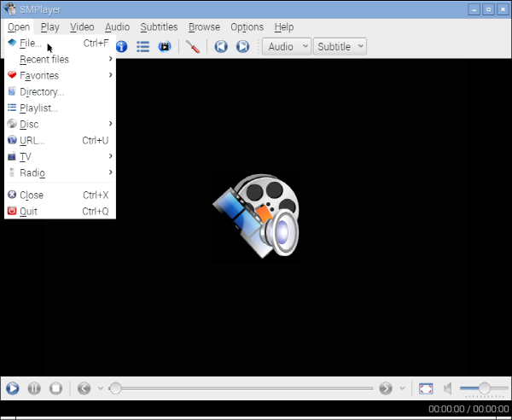Click the film clapper toolbar icon

tap(165, 46)
